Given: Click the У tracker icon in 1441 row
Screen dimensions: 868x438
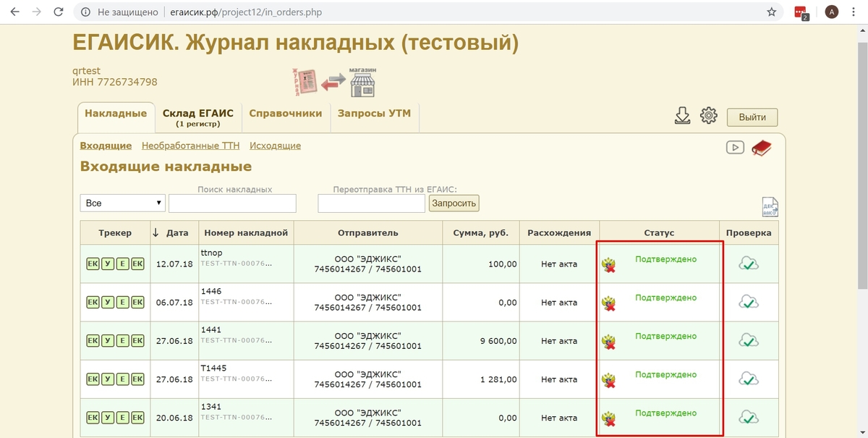Looking at the screenshot, I should [108, 340].
